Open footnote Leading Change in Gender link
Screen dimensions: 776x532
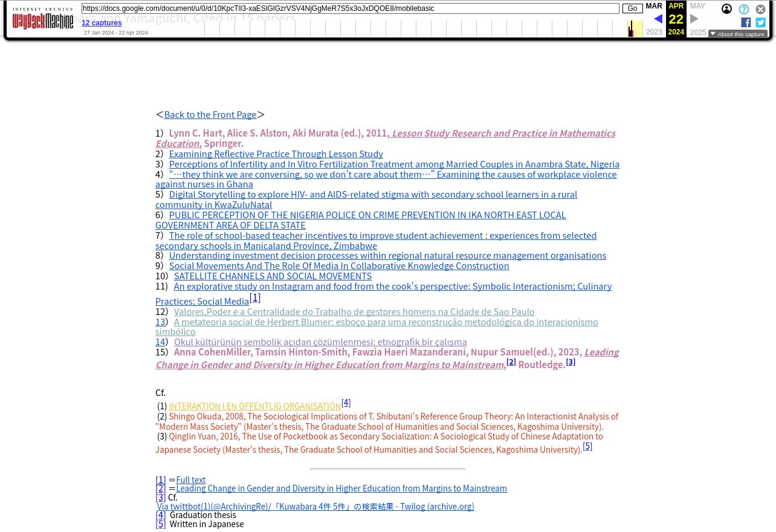(x=341, y=488)
